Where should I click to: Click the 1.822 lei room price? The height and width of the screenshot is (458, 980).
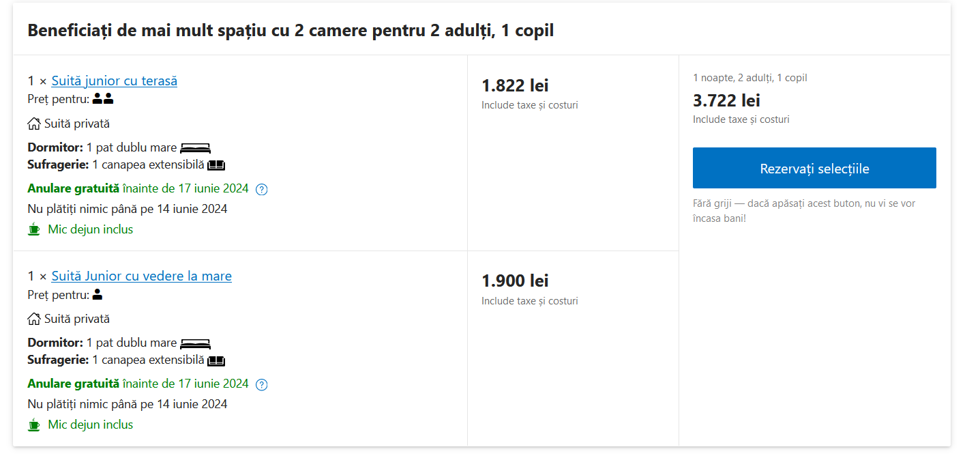point(515,86)
